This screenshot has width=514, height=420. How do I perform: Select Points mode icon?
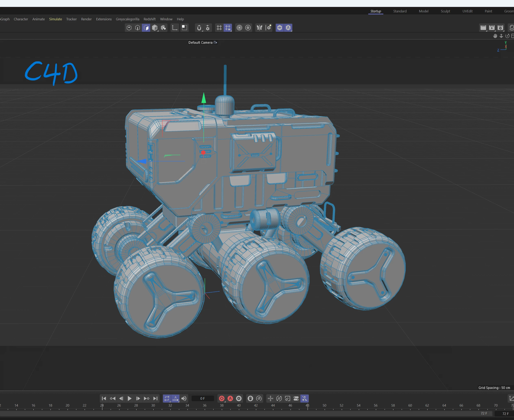coord(129,28)
